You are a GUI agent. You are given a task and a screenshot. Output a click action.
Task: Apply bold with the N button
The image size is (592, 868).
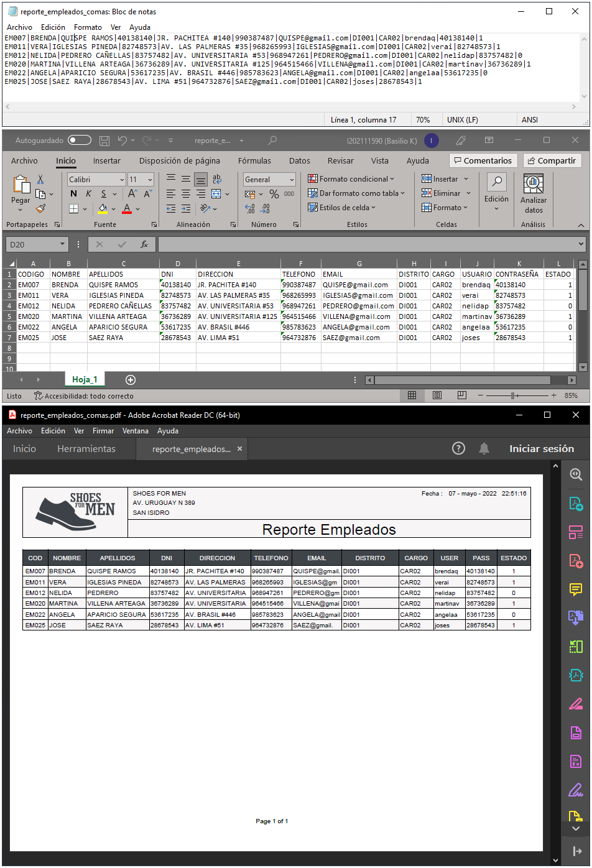pyautogui.click(x=74, y=194)
